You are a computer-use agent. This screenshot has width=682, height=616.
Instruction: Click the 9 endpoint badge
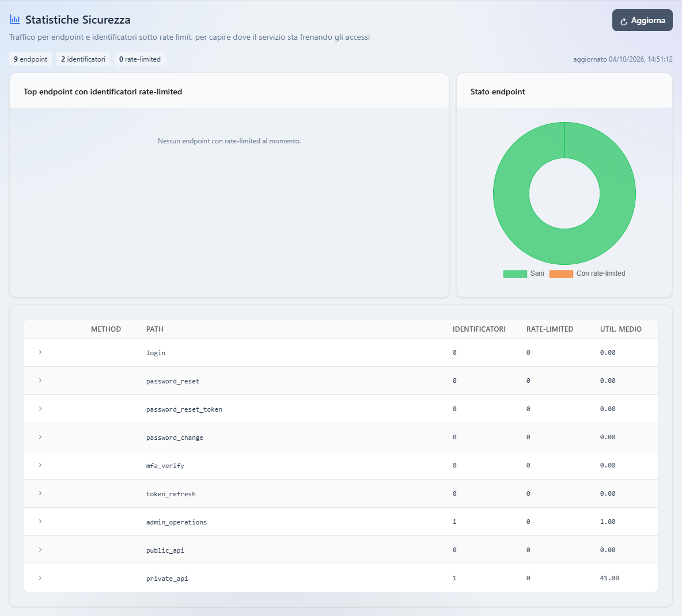pos(31,59)
